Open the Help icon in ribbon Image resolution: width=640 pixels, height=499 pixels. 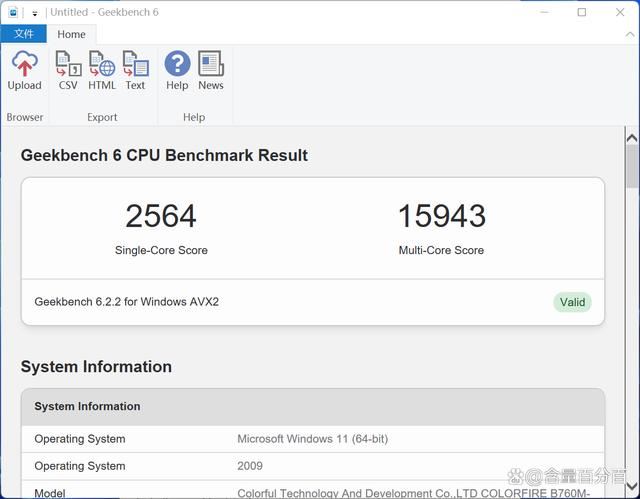tap(177, 71)
